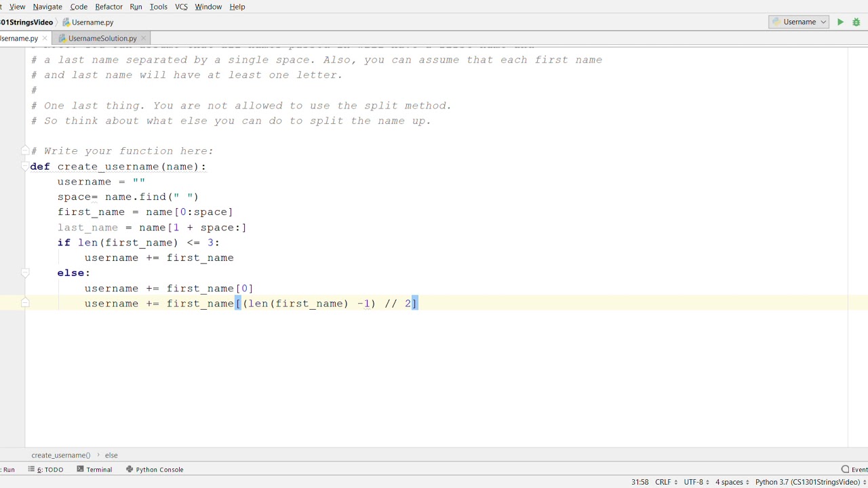Click the highlighted closing bracket on last line

coord(415,304)
